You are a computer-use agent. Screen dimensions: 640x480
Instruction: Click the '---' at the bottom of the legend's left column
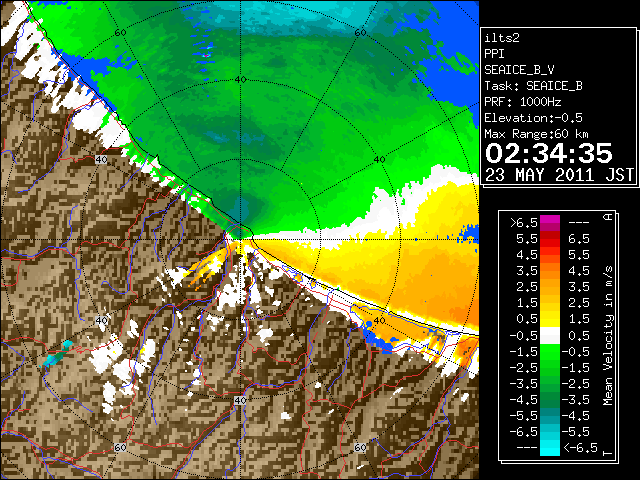527,447
